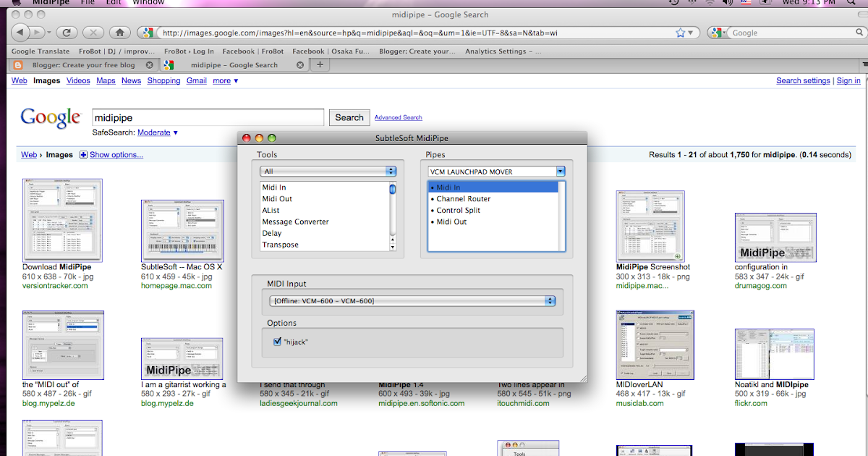
Task: Select AList in the Tools list
Action: click(325, 211)
